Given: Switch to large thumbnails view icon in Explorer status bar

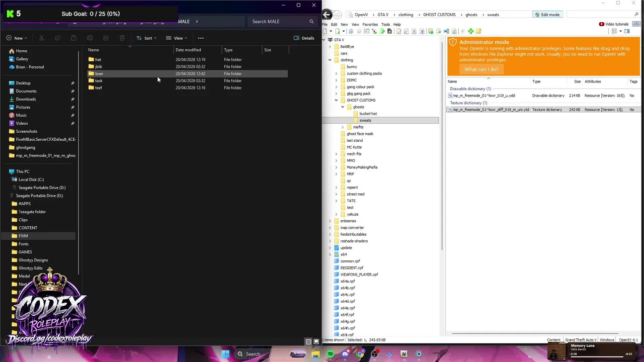Looking at the screenshot, I should [316, 341].
